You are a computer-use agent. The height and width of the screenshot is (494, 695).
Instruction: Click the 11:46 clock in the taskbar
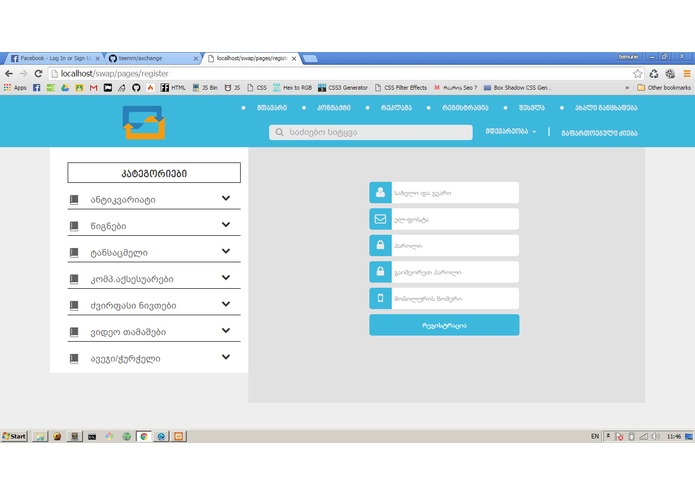tap(674, 436)
